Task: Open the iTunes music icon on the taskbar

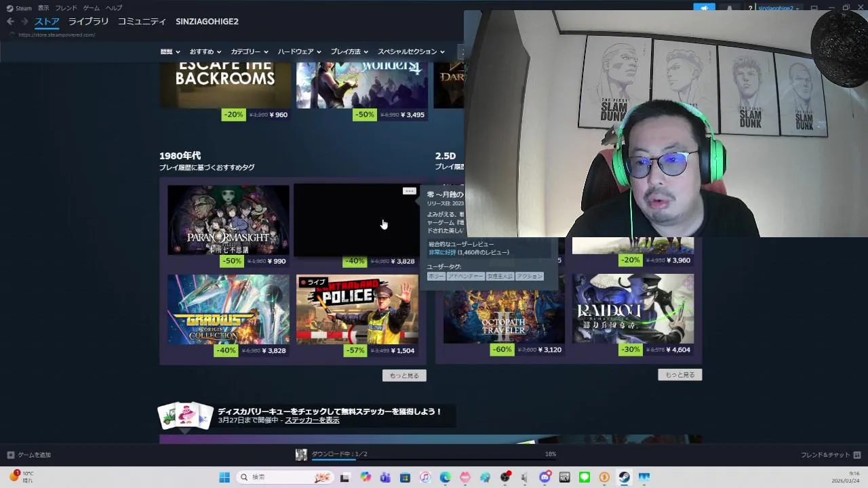Action: pos(425,477)
